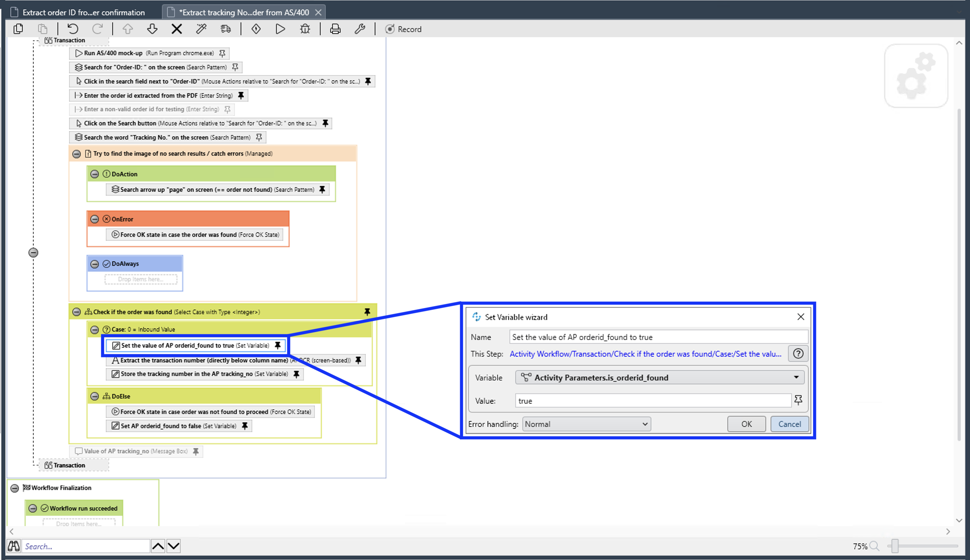Click the Run (play) toolbar icon
Screen dimensions: 970x560
click(x=280, y=29)
